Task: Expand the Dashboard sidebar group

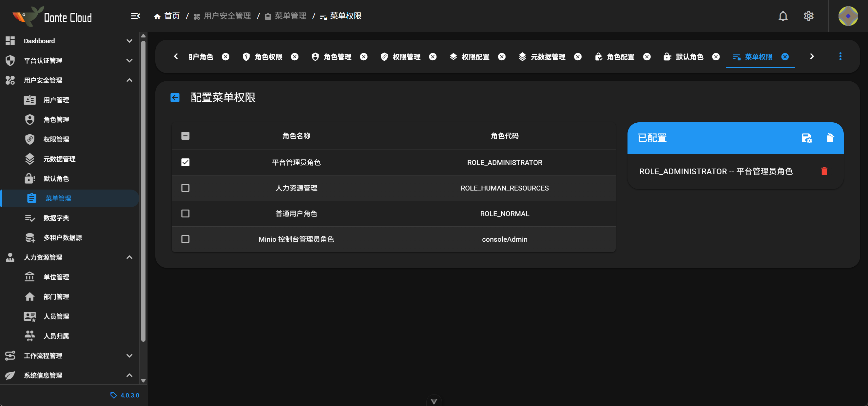Action: click(x=129, y=40)
